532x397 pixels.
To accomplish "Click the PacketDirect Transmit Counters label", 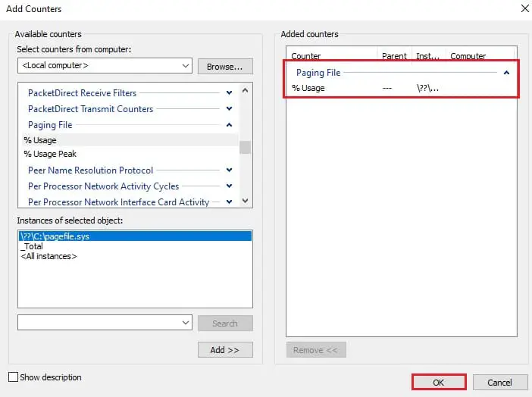I will 91,108.
